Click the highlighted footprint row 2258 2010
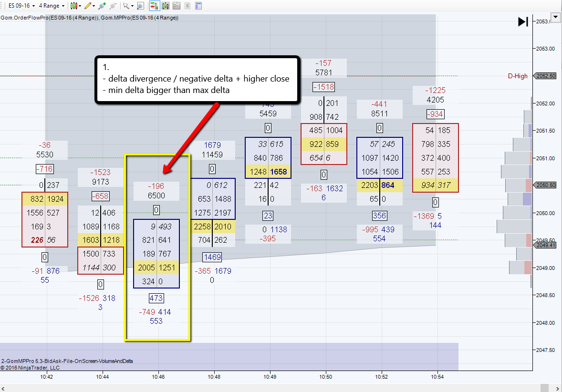This screenshot has width=562, height=392. click(x=213, y=227)
